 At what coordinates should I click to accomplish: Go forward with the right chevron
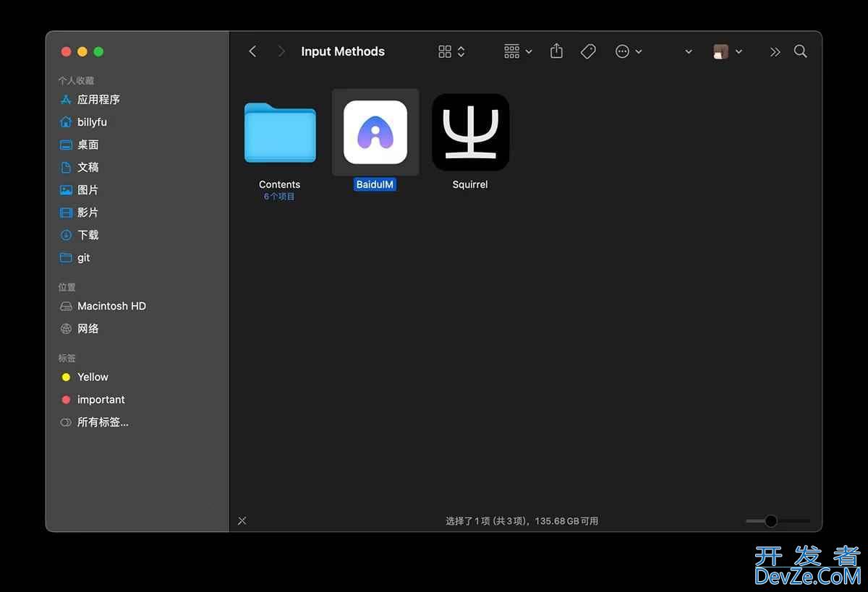281,51
